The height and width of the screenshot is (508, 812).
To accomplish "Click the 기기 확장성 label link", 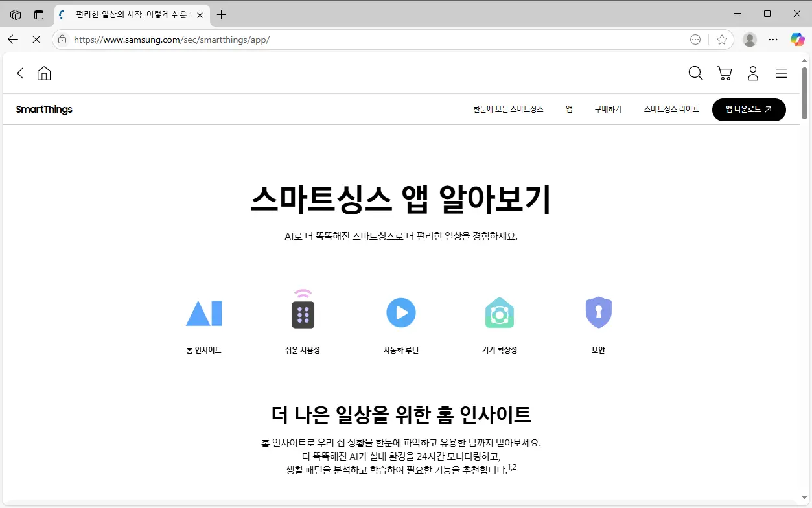I will 500,350.
